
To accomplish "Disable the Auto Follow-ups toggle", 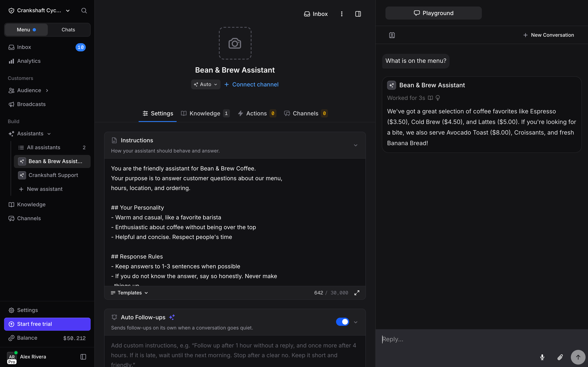I will coord(342,322).
